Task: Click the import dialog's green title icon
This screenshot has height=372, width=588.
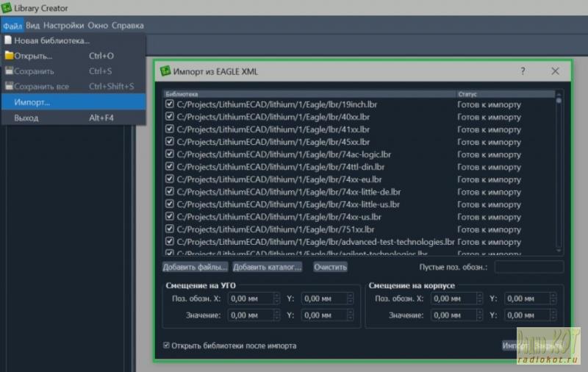Action: click(x=165, y=71)
